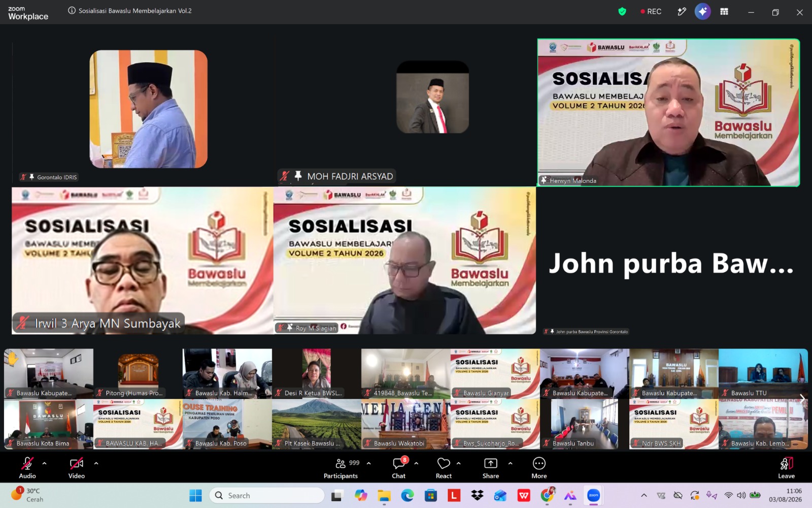
Task: Select Bawaslu Kota Bima thumbnail
Action: [x=49, y=424]
